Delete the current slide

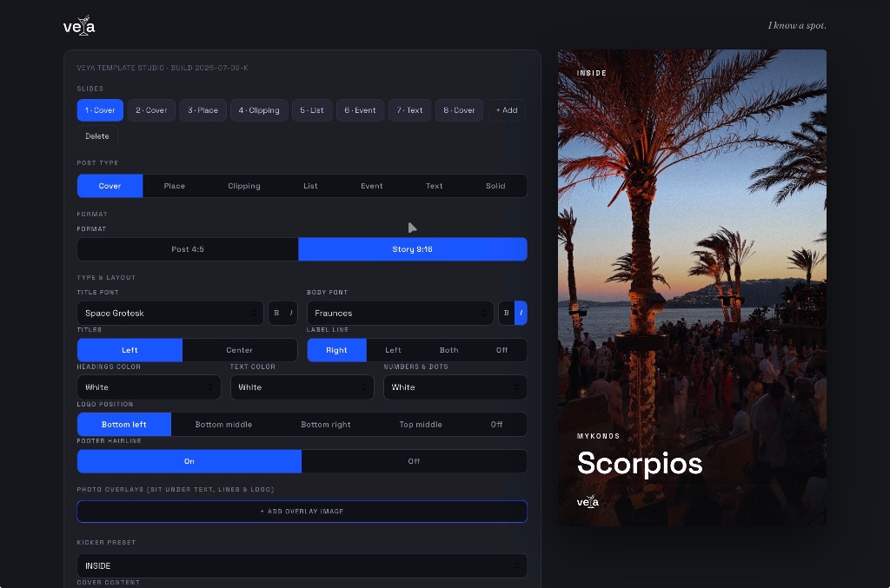tap(97, 136)
